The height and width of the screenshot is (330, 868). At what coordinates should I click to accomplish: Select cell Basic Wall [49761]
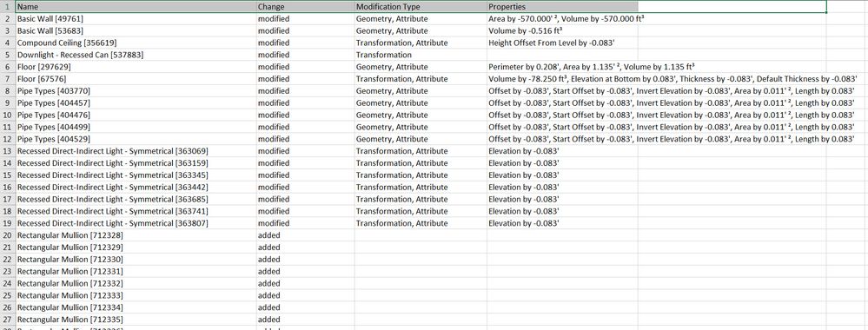(136, 19)
